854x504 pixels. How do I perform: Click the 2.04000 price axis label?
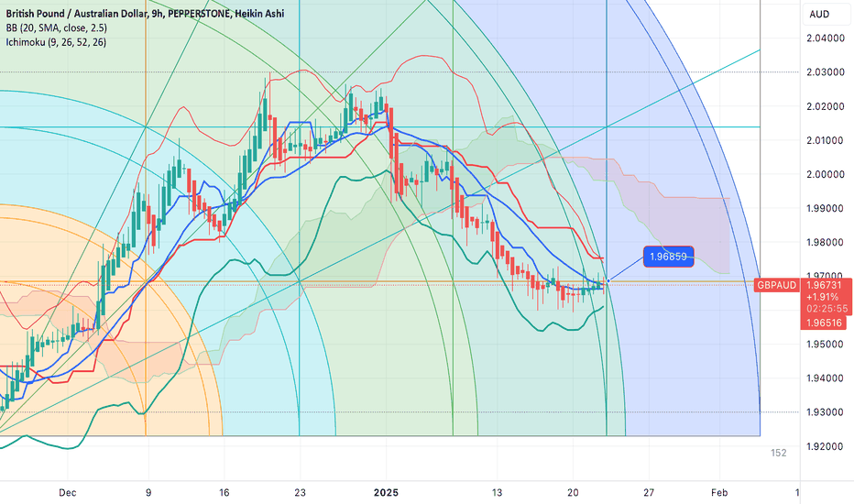coord(825,38)
